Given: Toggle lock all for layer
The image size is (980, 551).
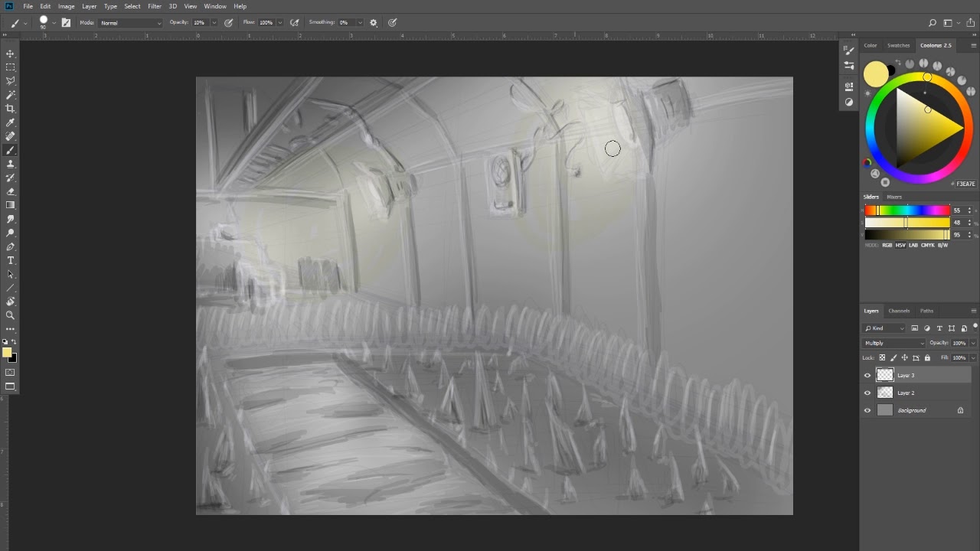Looking at the screenshot, I should (927, 357).
